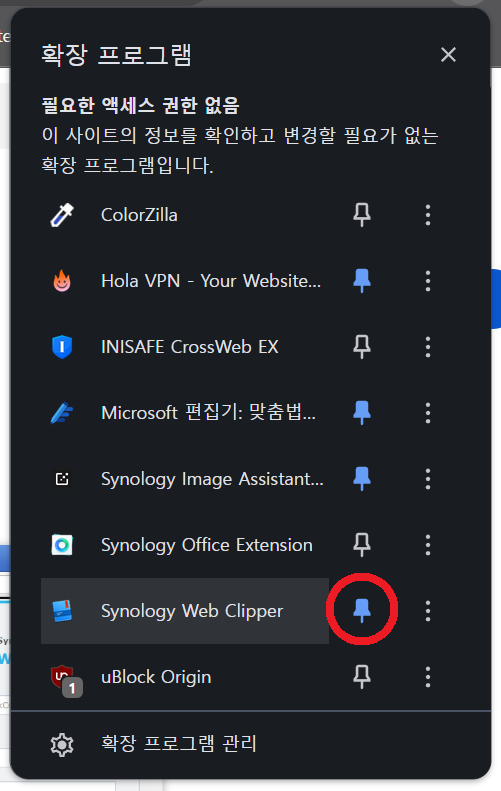Image resolution: width=501 pixels, height=791 pixels.
Task: Unpin Synology Image Assistant from toolbar
Action: [362, 479]
